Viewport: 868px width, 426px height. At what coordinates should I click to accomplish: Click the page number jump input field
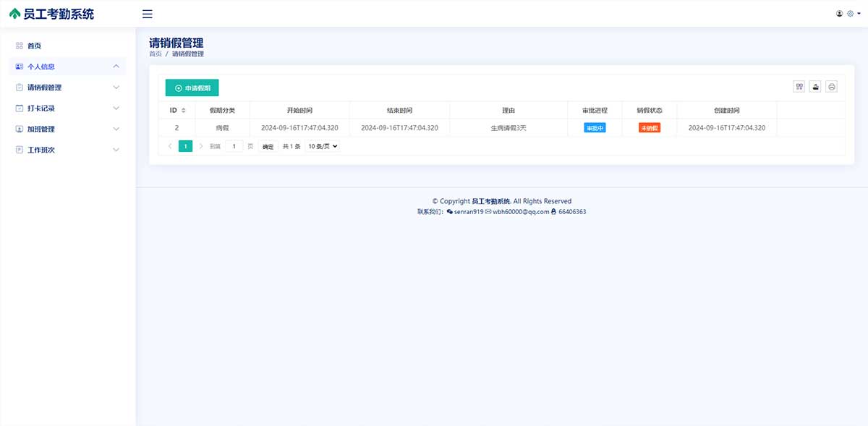(234, 146)
